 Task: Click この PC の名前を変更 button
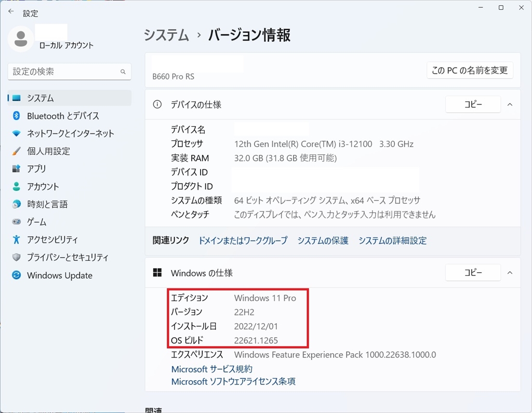point(470,70)
